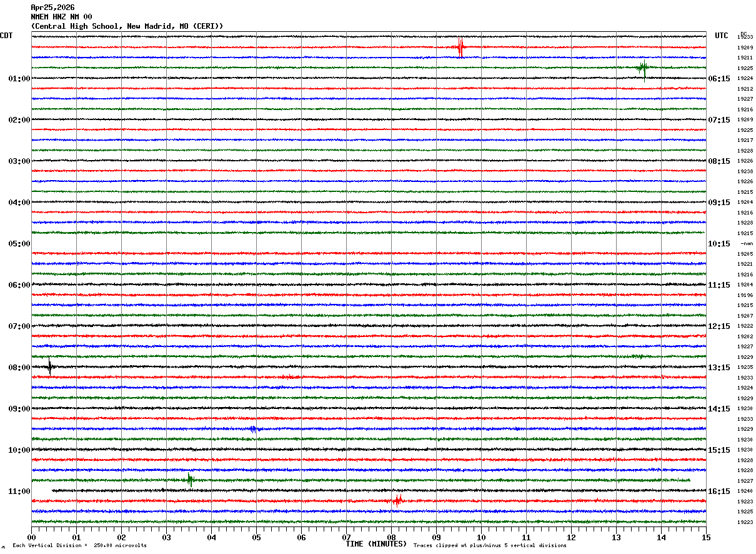Viewport: 756px width, 554px height.
Task: Click the 13:15 UTC time label
Action: [x=719, y=368]
